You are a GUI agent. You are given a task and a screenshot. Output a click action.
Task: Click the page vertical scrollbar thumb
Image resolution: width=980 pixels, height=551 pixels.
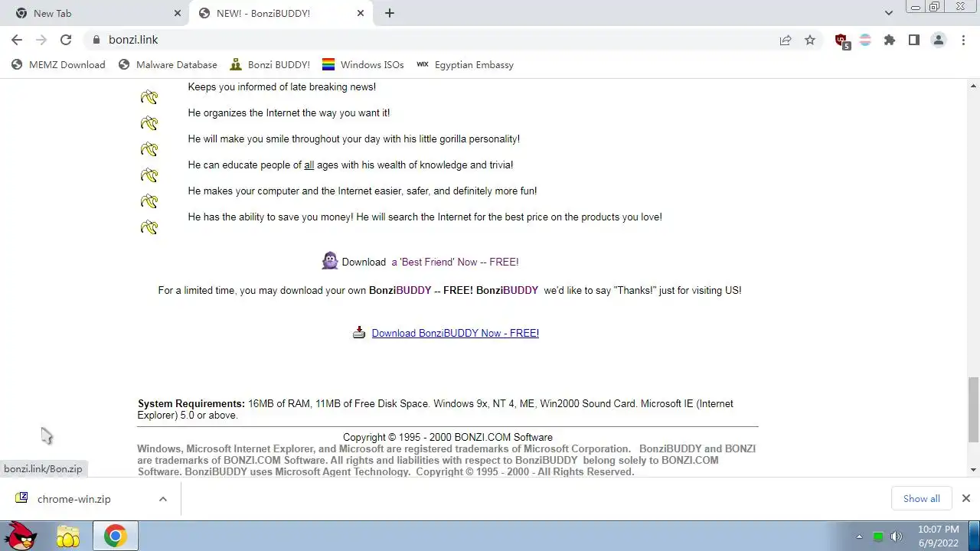[x=973, y=409]
